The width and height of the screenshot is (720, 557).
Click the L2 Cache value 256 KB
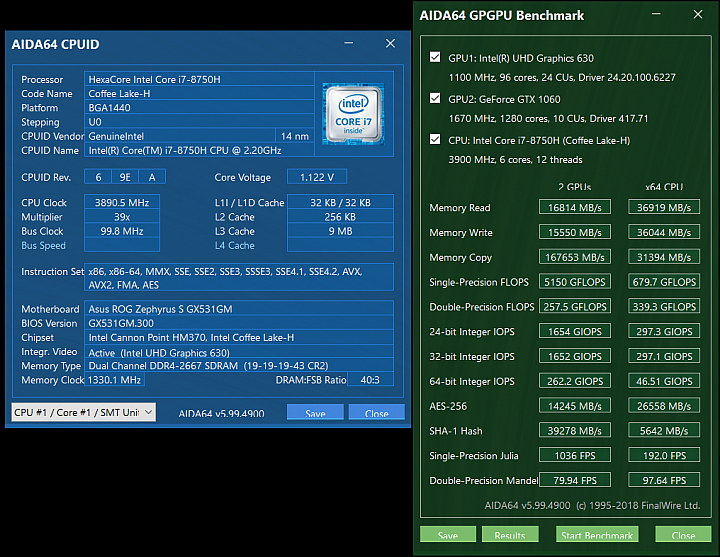pos(340,217)
